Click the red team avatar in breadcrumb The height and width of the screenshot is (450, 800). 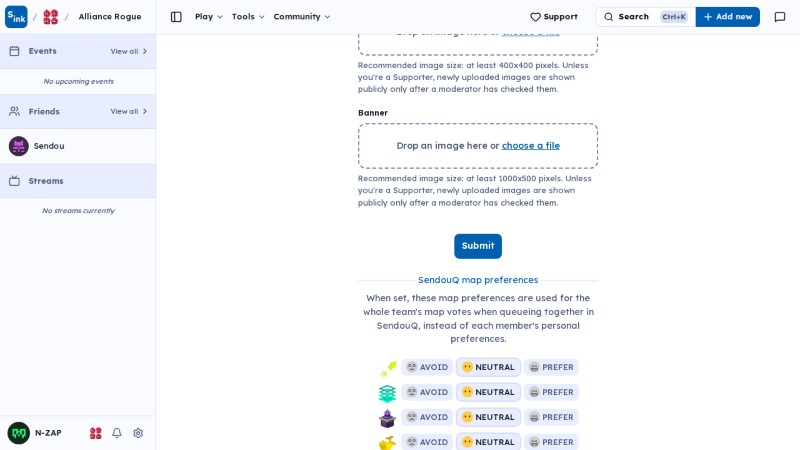51,17
